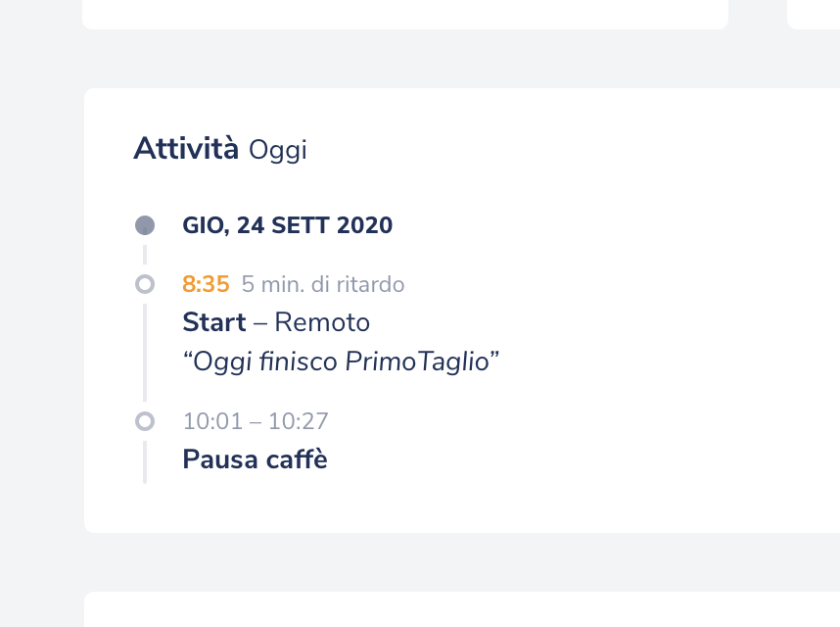The height and width of the screenshot is (627, 840).
Task: Click the ring marker beside 10:01
Action: point(145,421)
